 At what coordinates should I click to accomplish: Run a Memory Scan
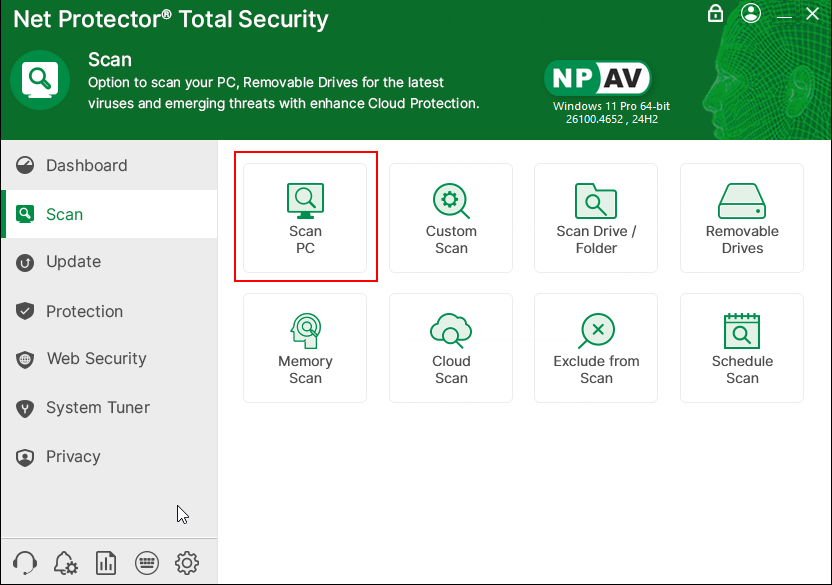305,347
